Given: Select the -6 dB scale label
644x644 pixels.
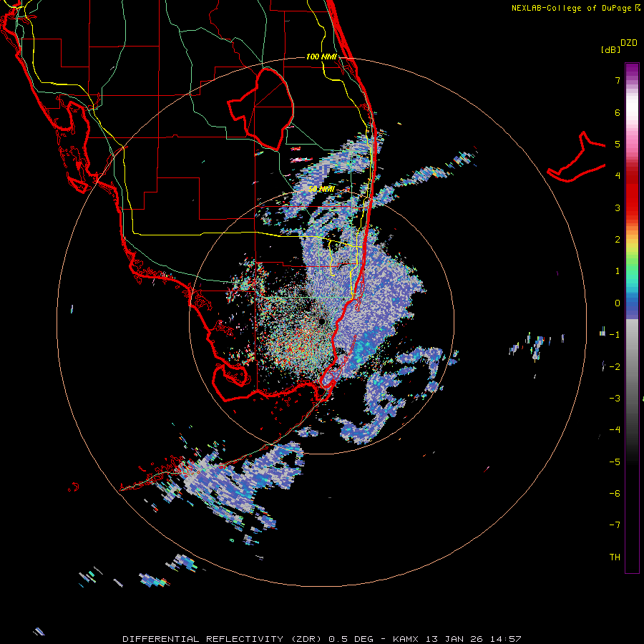Looking at the screenshot, I should point(615,494).
